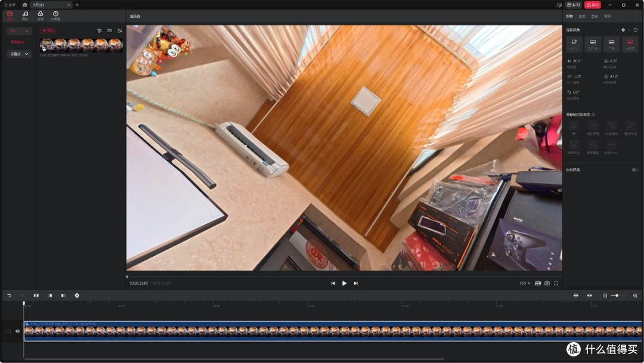Capture a snapshot with camera icon
The height and width of the screenshot is (363, 644).
pos(547,283)
